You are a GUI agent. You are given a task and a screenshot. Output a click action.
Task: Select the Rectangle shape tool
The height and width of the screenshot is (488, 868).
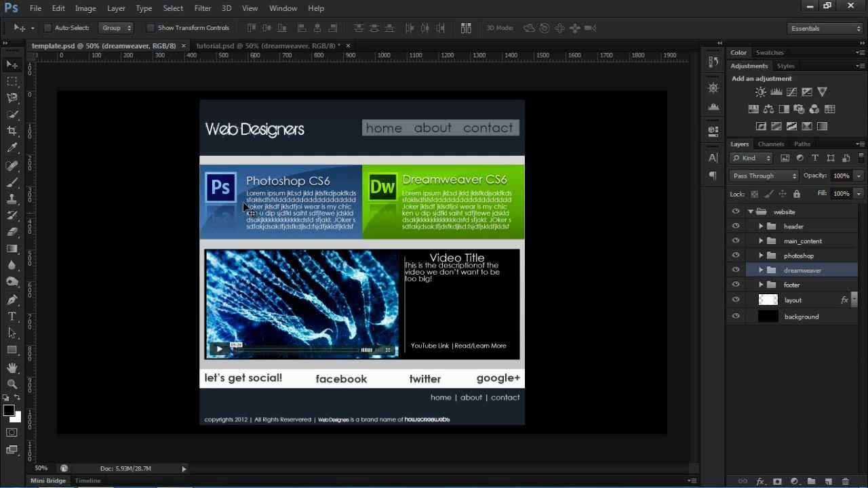12,350
